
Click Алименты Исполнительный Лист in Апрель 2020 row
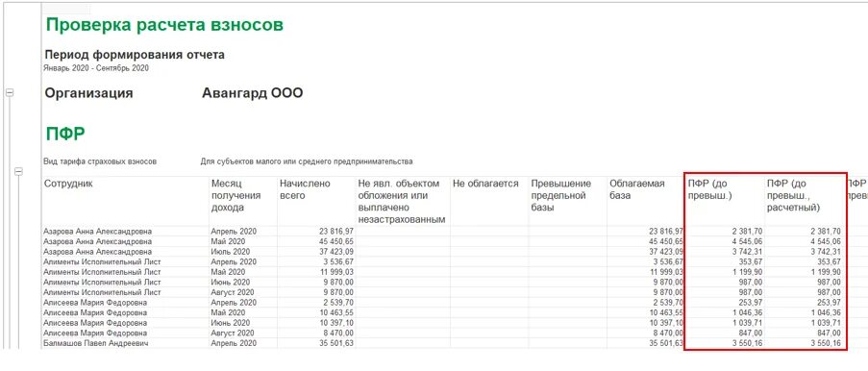click(102, 262)
